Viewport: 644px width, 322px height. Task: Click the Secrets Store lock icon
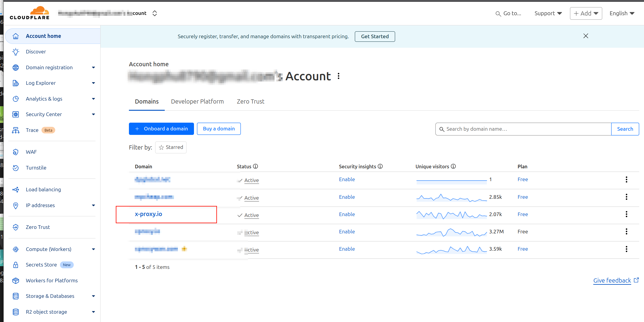pos(16,265)
